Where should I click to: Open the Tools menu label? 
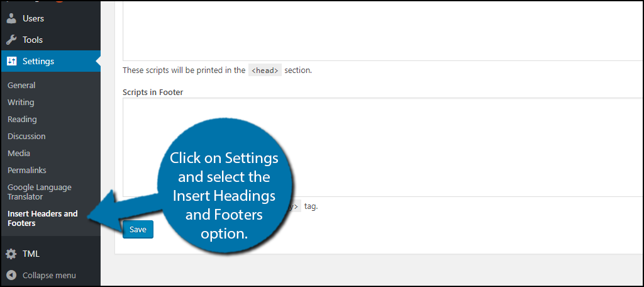point(33,40)
